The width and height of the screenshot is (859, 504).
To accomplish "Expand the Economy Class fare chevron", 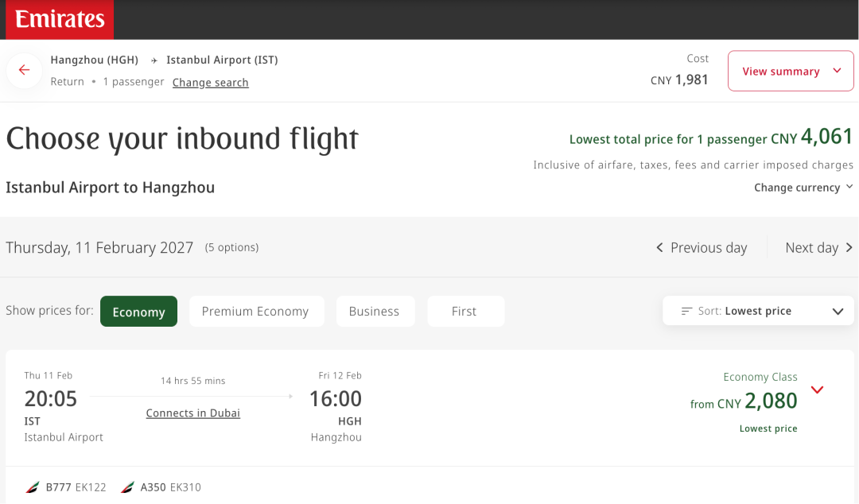I will coord(817,390).
